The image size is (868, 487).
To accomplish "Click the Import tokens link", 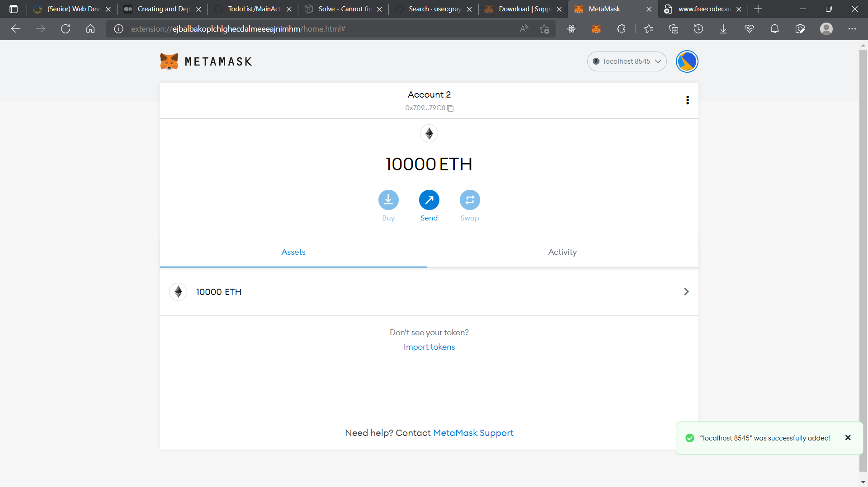I will [x=429, y=347].
